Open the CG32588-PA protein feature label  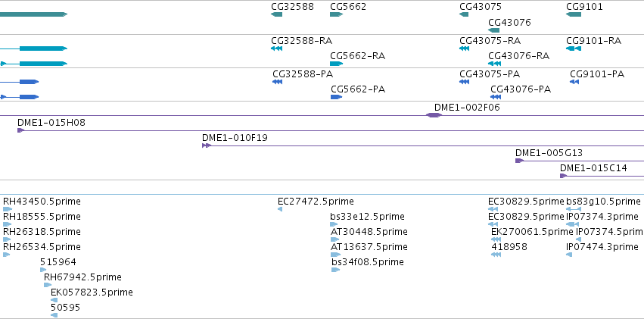tap(303, 74)
